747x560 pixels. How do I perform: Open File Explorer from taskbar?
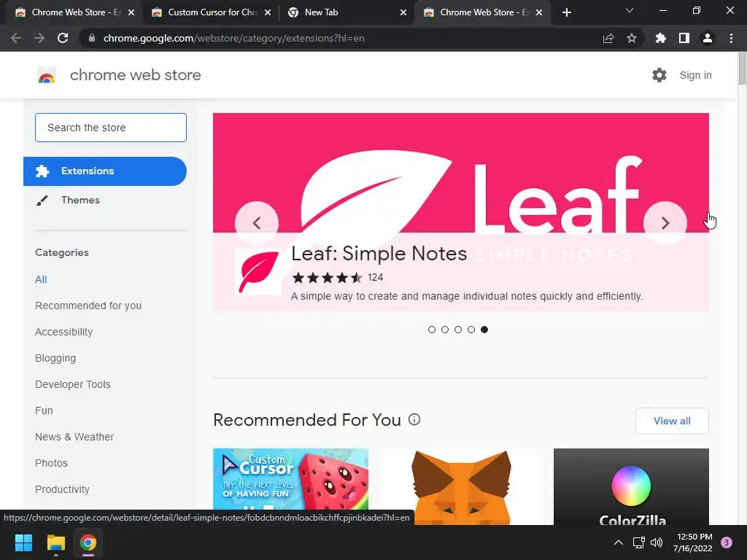pyautogui.click(x=55, y=542)
